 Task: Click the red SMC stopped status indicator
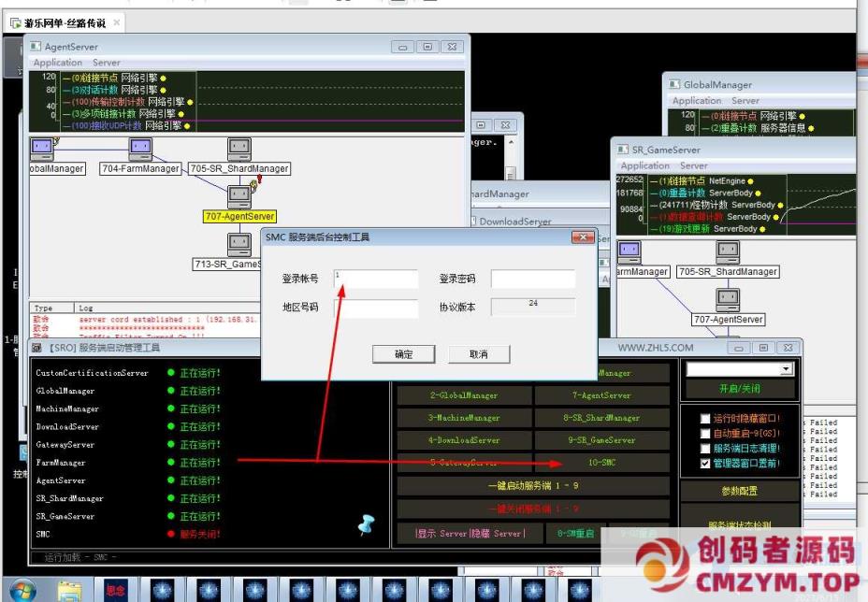point(171,535)
